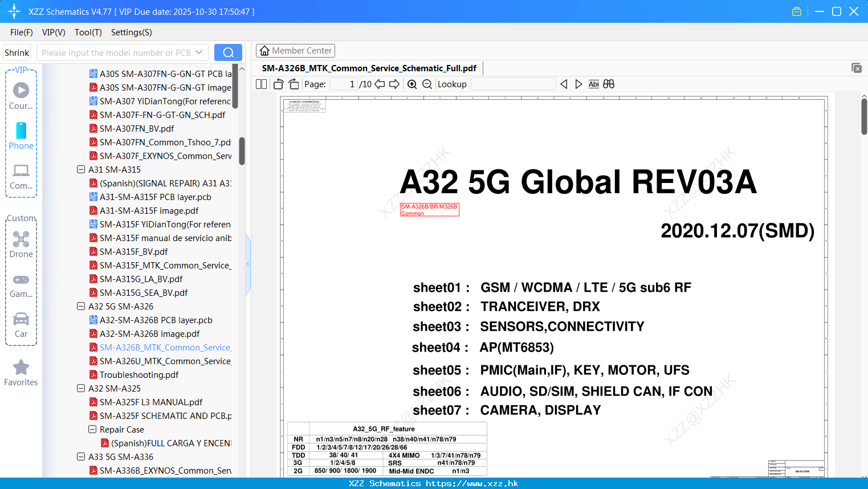
Task: Open (Spanish)FULL CARGA Y ENCEN file
Action: point(166,443)
